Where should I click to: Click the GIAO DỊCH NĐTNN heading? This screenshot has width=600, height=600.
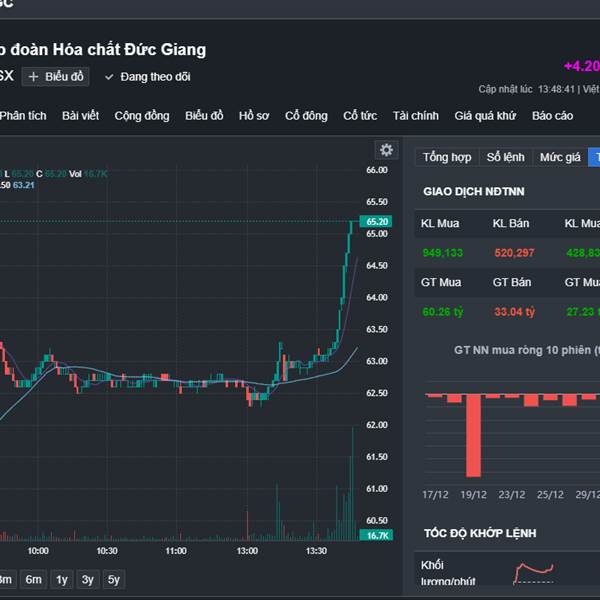(x=474, y=191)
